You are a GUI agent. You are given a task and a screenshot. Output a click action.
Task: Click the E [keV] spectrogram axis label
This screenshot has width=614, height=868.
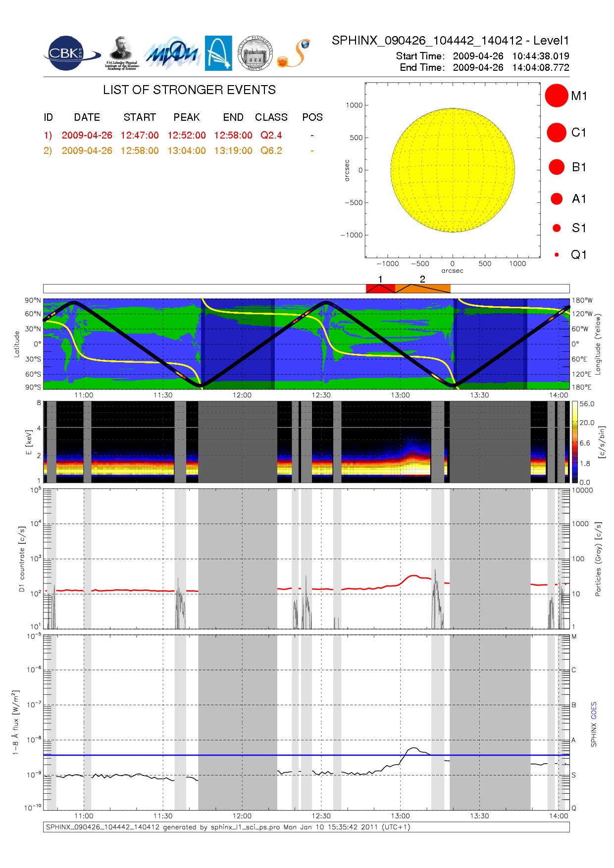pyautogui.click(x=29, y=442)
